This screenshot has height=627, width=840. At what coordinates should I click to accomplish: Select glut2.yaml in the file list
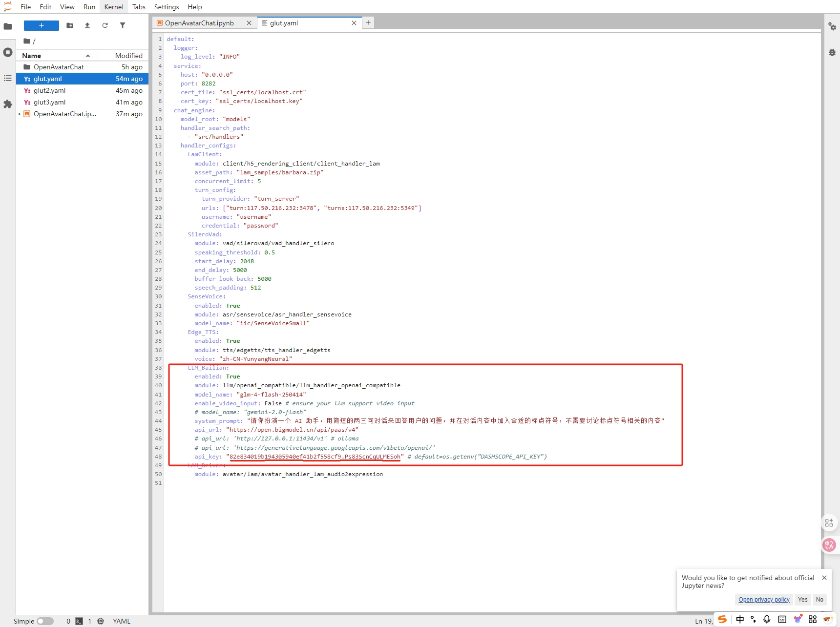83,90
